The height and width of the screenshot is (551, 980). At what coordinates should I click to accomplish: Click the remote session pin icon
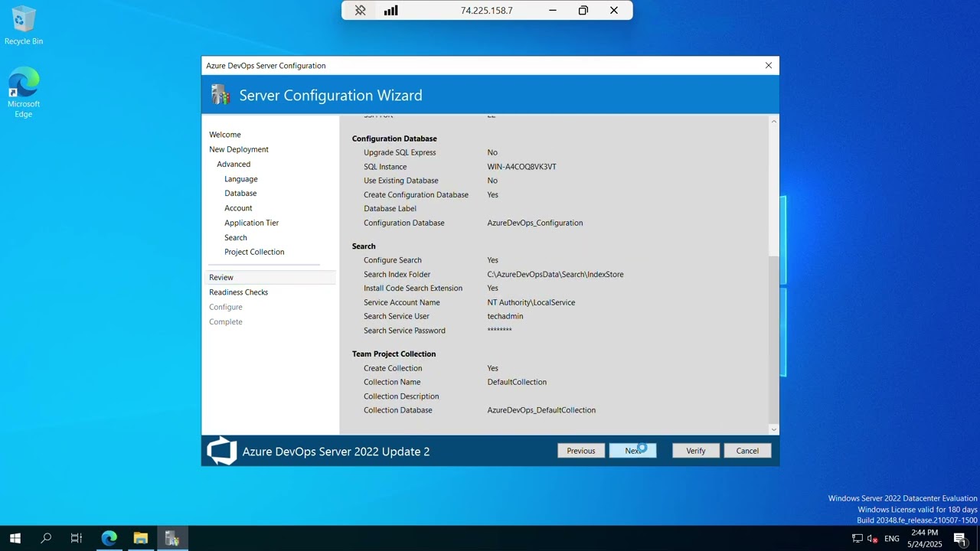click(x=360, y=11)
